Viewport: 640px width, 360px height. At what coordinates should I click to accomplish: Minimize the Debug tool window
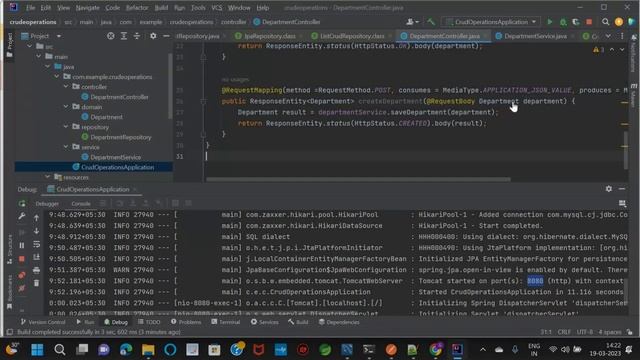pos(622,189)
